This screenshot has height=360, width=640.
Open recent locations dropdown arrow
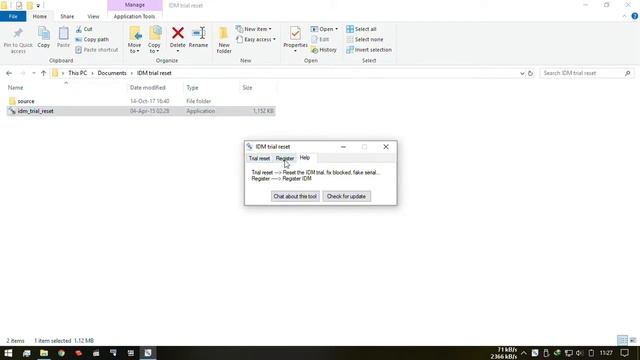[x=33, y=73]
